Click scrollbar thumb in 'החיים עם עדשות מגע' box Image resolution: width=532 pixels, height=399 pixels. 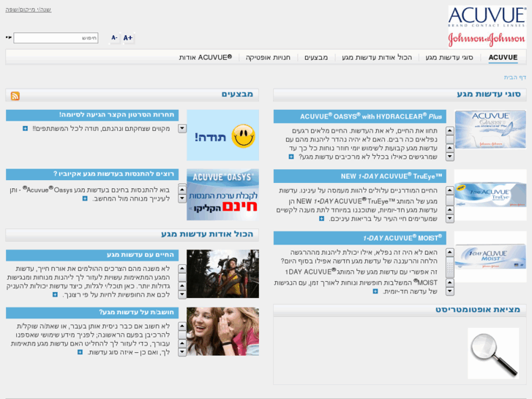point(182,277)
